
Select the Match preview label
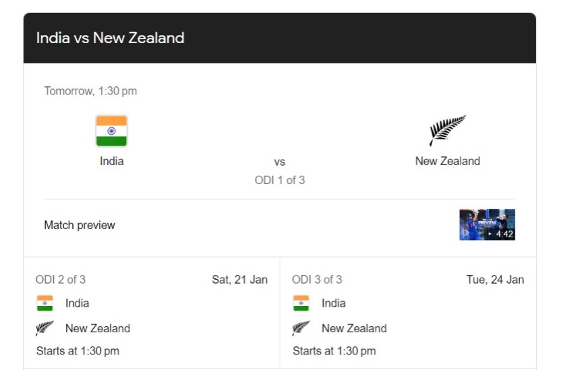click(x=80, y=225)
